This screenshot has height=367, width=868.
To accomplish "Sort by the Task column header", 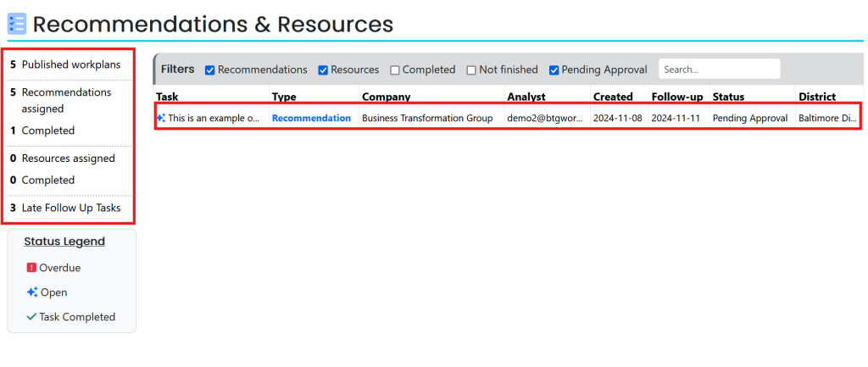I will (167, 97).
